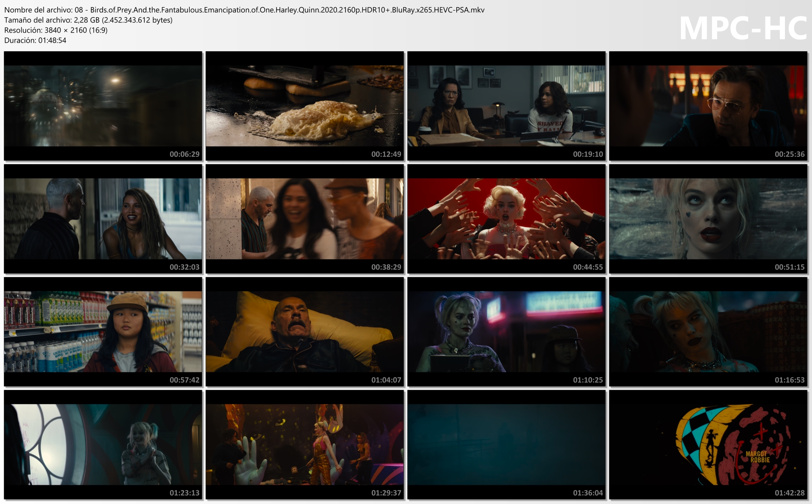Image resolution: width=812 pixels, height=504 pixels.
Task: Open the round window thumbnail at 01:23:13
Action: (103, 444)
